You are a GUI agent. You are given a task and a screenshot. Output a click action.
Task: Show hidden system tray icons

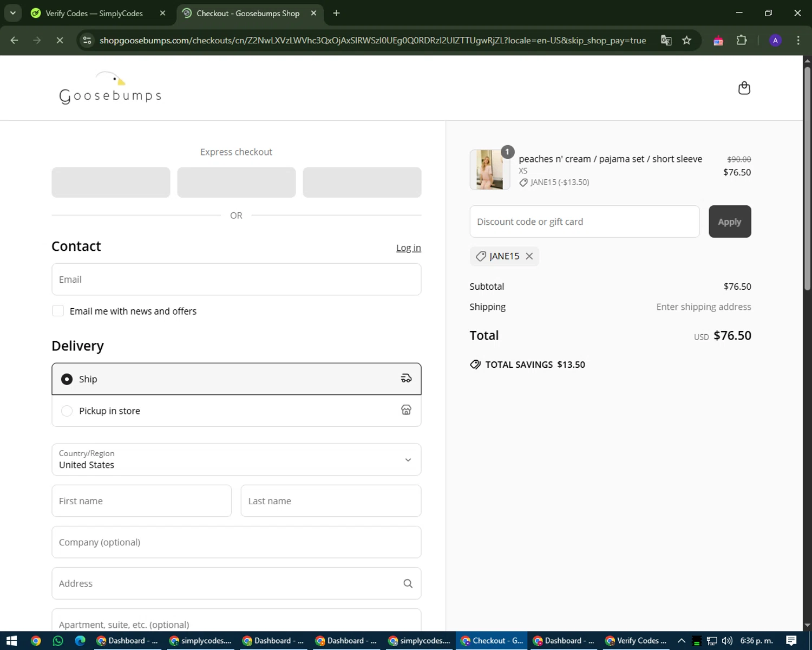click(682, 641)
